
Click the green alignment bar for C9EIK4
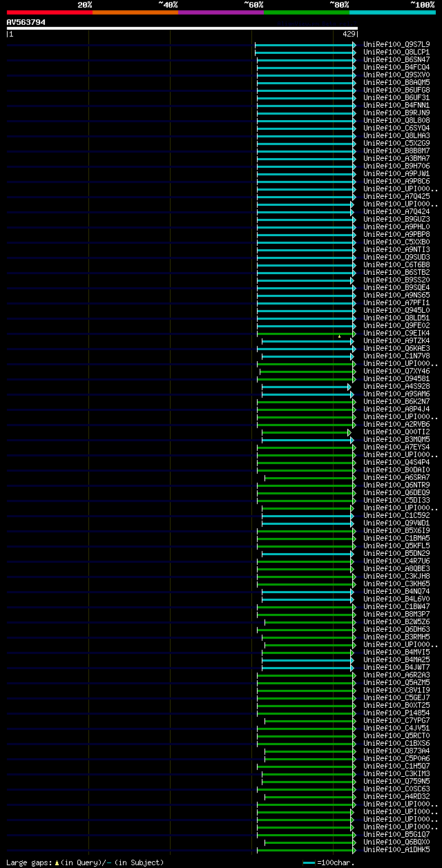306,334
